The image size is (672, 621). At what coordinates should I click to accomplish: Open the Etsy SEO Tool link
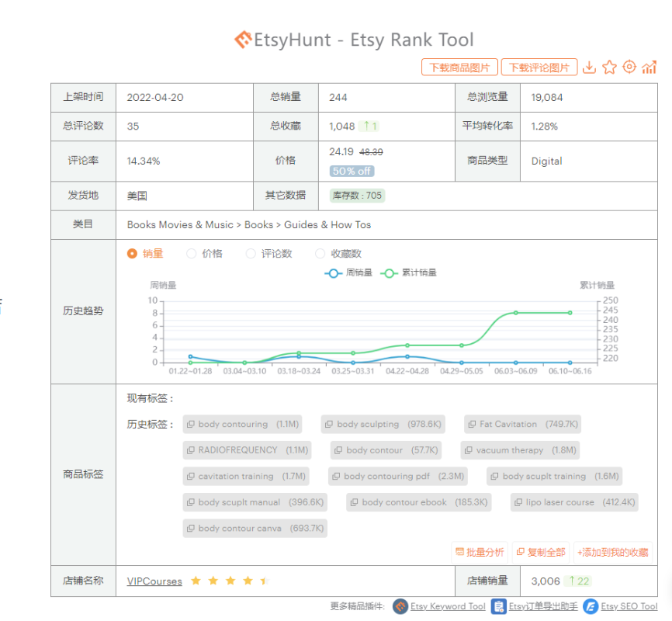(x=629, y=606)
